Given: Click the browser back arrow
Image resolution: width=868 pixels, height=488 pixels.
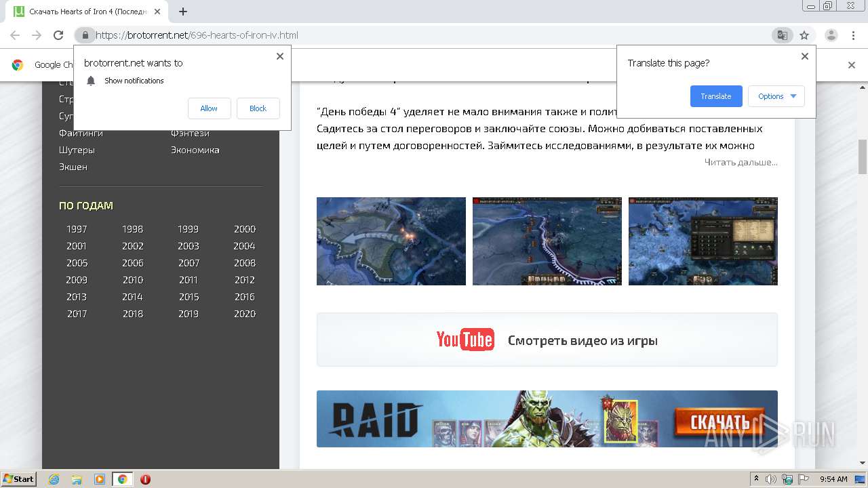Looking at the screenshot, I should 15,35.
